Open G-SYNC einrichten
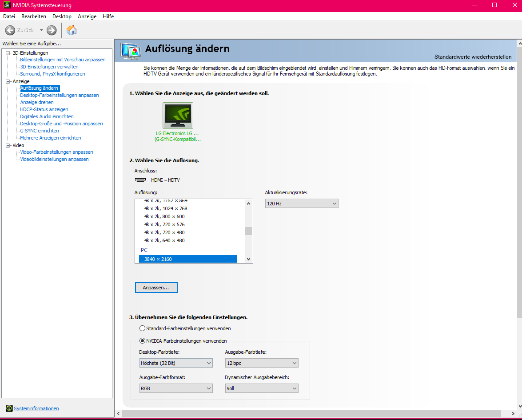This screenshot has height=420, width=522. pos(39,131)
